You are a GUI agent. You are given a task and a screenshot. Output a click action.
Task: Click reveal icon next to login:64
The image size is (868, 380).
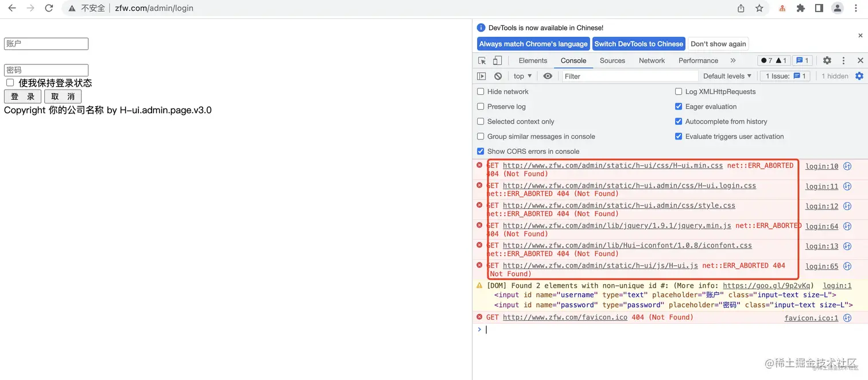click(x=847, y=226)
